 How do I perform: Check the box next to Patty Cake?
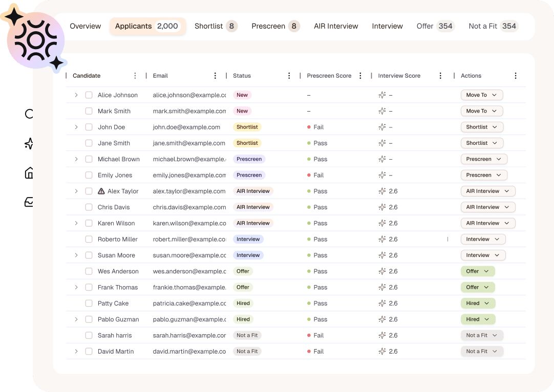click(89, 303)
